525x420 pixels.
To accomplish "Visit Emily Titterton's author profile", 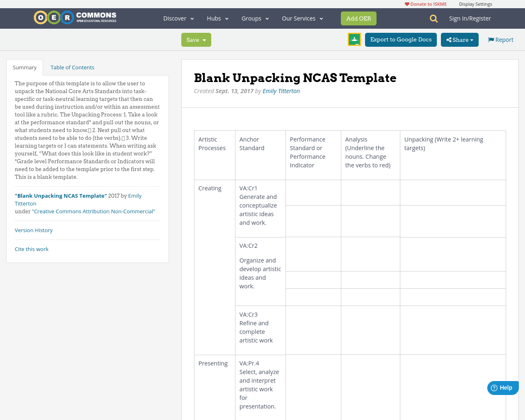I will pos(281,91).
